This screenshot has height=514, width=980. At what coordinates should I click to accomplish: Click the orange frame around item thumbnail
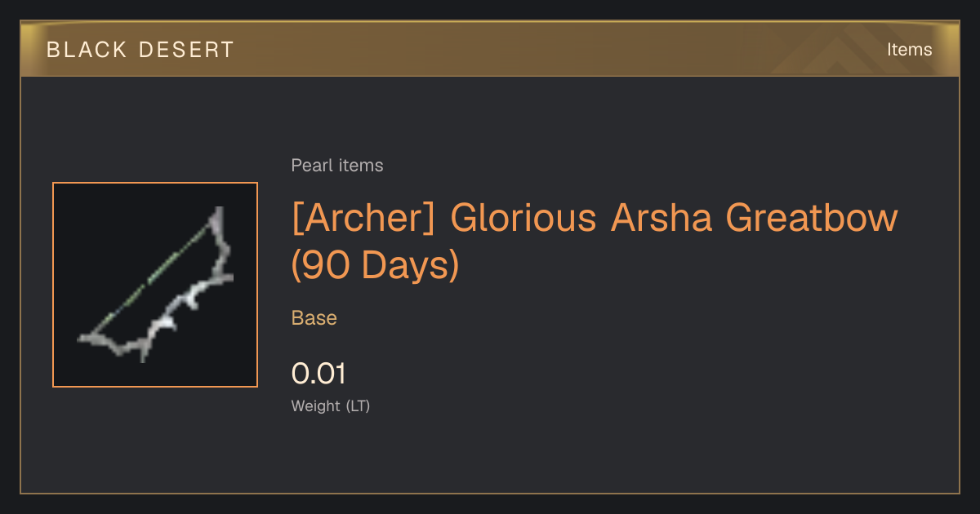click(x=155, y=184)
